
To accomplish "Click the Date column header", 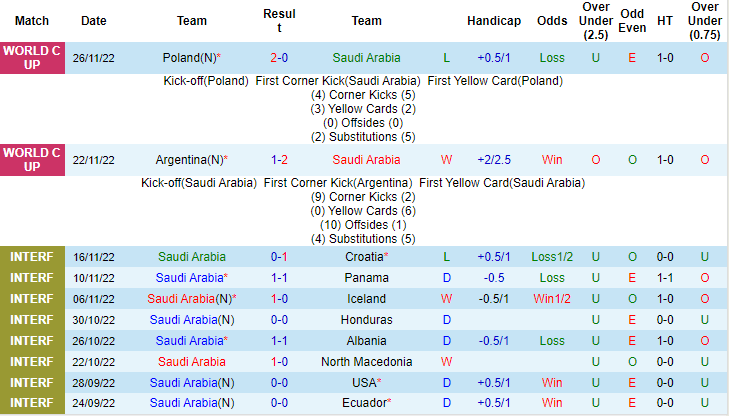I will point(94,21).
